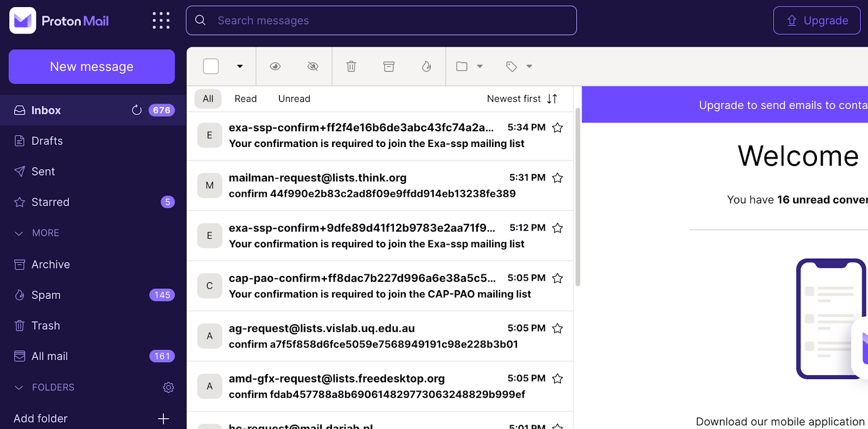Star the mailman-request@lists.think.org email
The height and width of the screenshot is (429, 868).
pyautogui.click(x=557, y=178)
